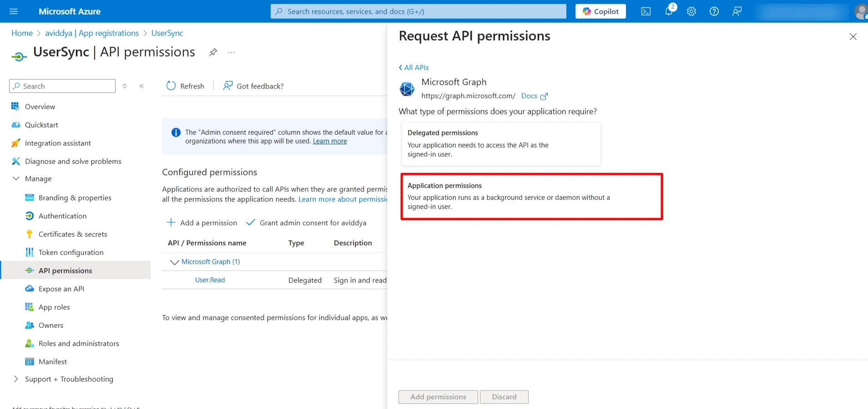Viewport: 868px width, 409px height.
Task: Expand Support + Troubleshooting section
Action: 16,379
